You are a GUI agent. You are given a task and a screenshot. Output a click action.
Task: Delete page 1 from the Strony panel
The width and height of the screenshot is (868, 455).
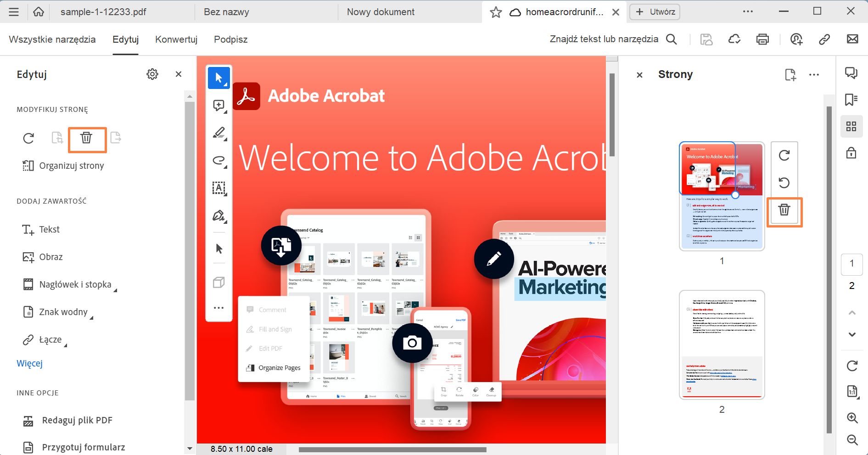click(x=784, y=210)
